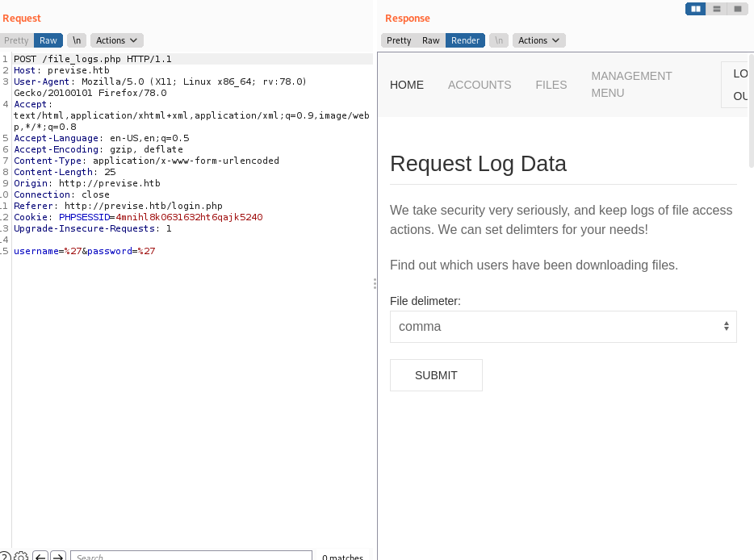Switch to top-bottom stacked layout icon
This screenshot has height=560, width=754.
(717, 9)
